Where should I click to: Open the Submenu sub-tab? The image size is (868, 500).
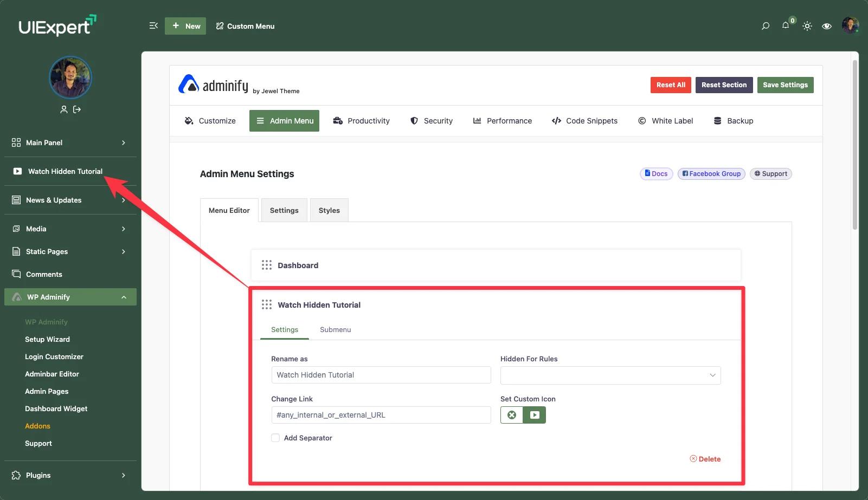pos(336,329)
